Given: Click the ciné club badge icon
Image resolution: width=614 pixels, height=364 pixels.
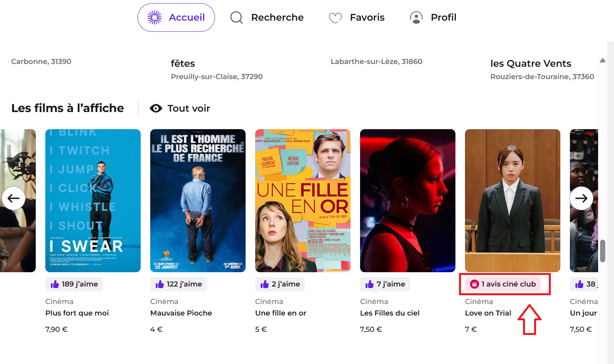Looking at the screenshot, I should [x=475, y=284].
